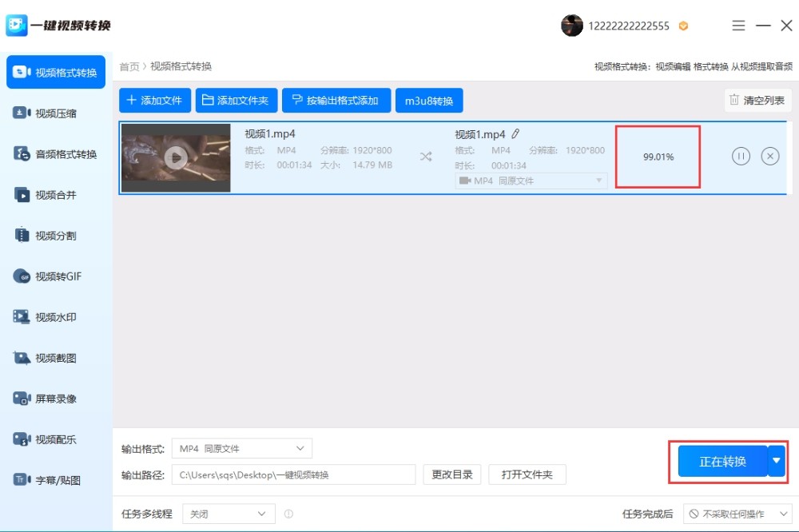799x532 pixels.
Task: Go to 首页 in the breadcrumb
Action: pyautogui.click(x=129, y=66)
